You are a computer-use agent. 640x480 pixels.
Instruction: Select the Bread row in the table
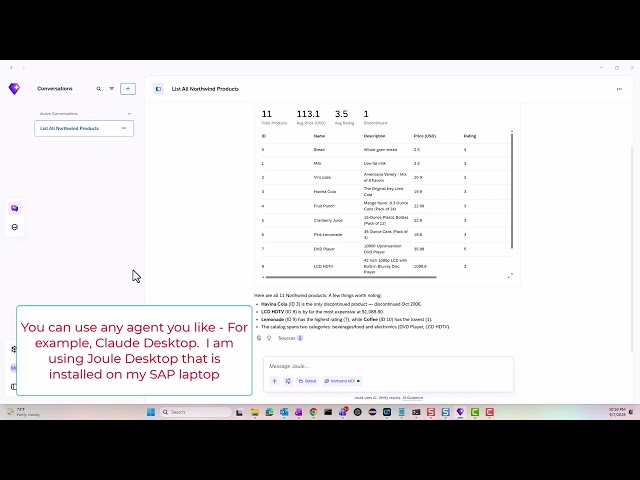click(x=386, y=150)
